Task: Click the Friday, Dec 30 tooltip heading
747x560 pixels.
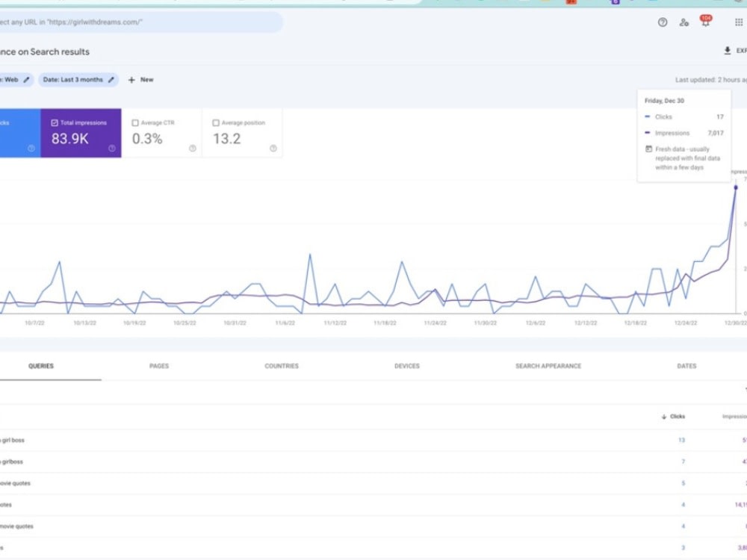Action: (664, 101)
